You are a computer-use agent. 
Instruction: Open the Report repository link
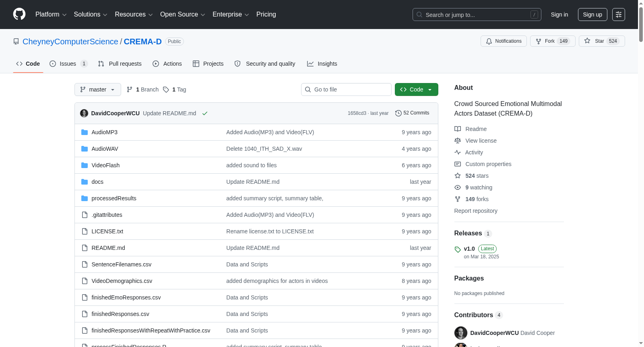point(476,211)
